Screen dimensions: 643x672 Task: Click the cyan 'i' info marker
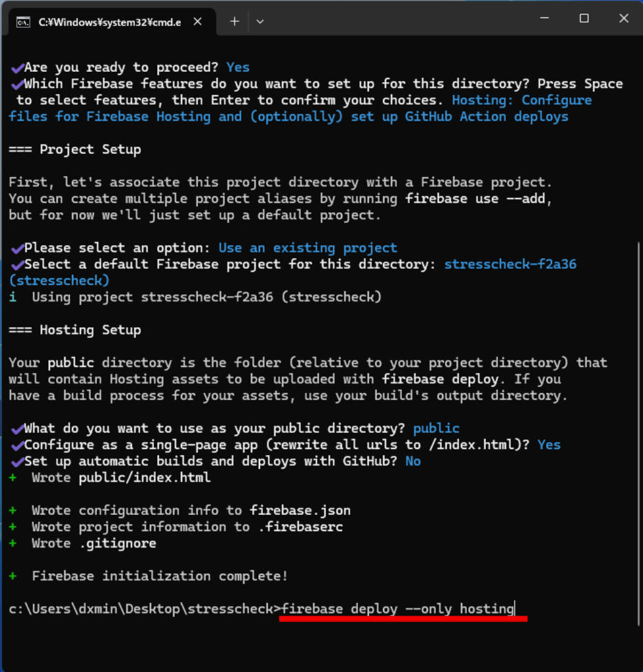[13, 297]
